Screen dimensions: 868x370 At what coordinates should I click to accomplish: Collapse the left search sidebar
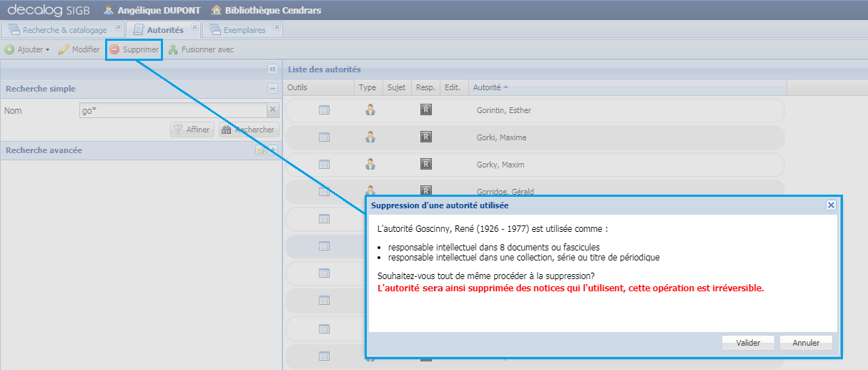[x=272, y=69]
